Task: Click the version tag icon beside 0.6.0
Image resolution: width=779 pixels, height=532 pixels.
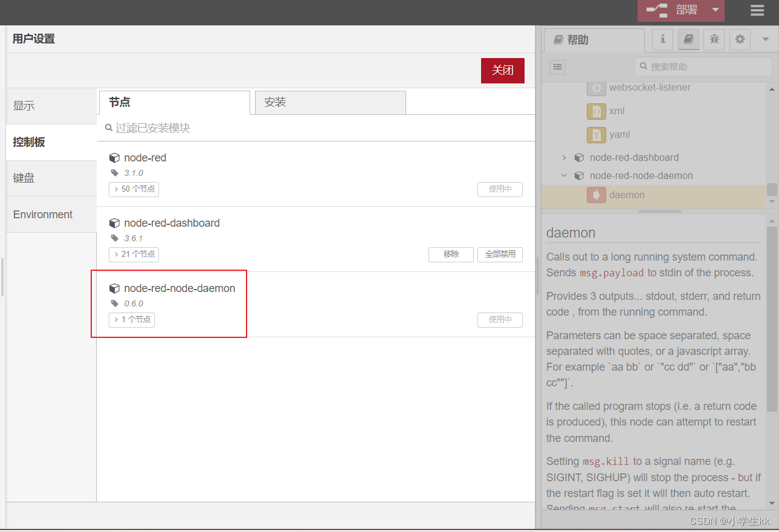Action: pyautogui.click(x=115, y=303)
